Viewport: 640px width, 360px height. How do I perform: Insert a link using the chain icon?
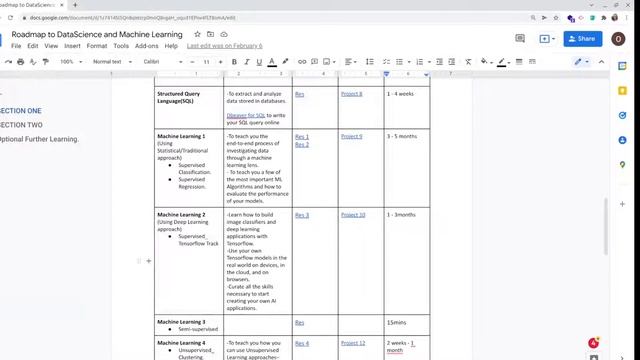302,62
